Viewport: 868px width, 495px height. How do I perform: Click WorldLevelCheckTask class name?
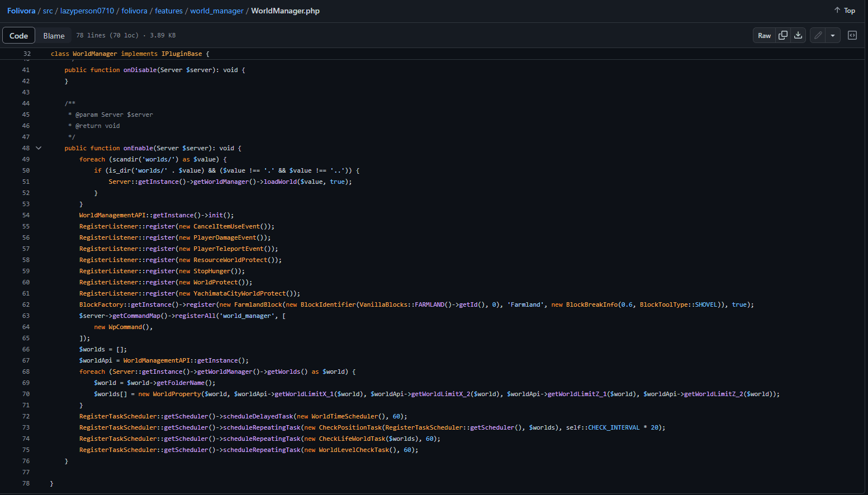(x=354, y=450)
